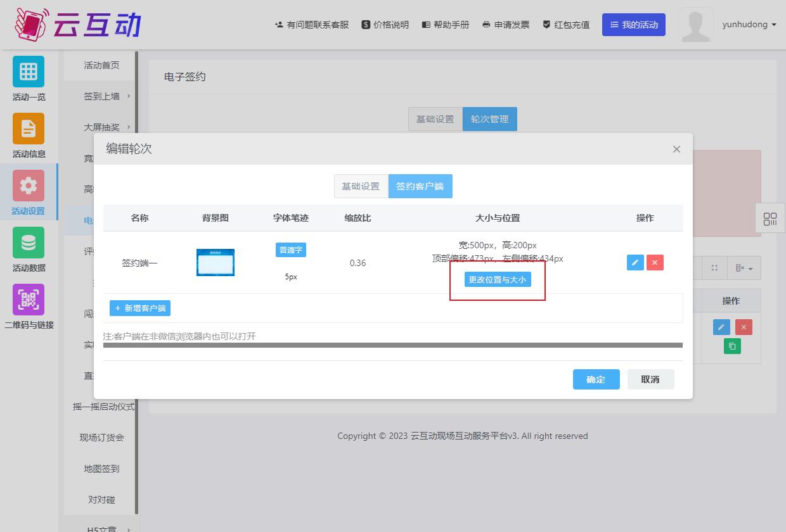Open the 二维码与链接 QR icon

[x=29, y=300]
